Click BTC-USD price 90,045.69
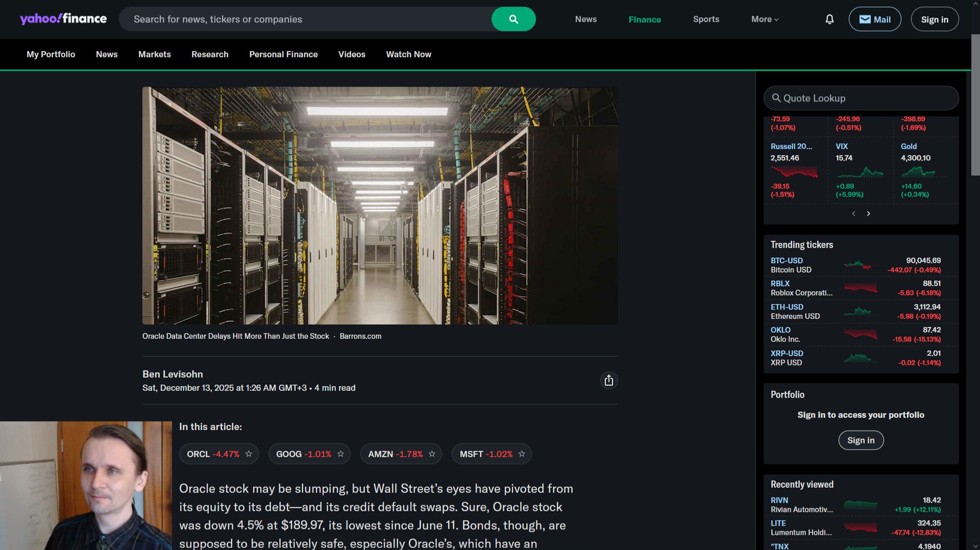 click(x=923, y=261)
